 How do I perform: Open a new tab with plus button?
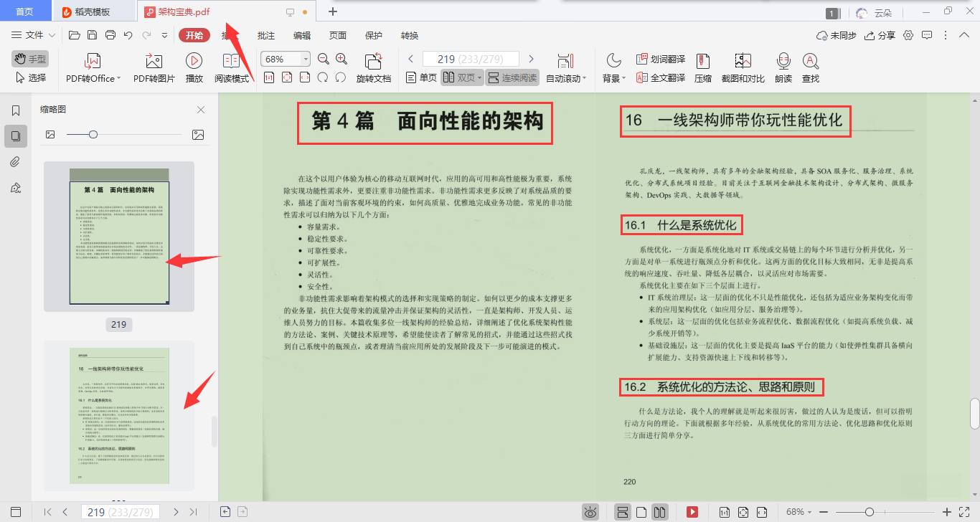(x=332, y=11)
